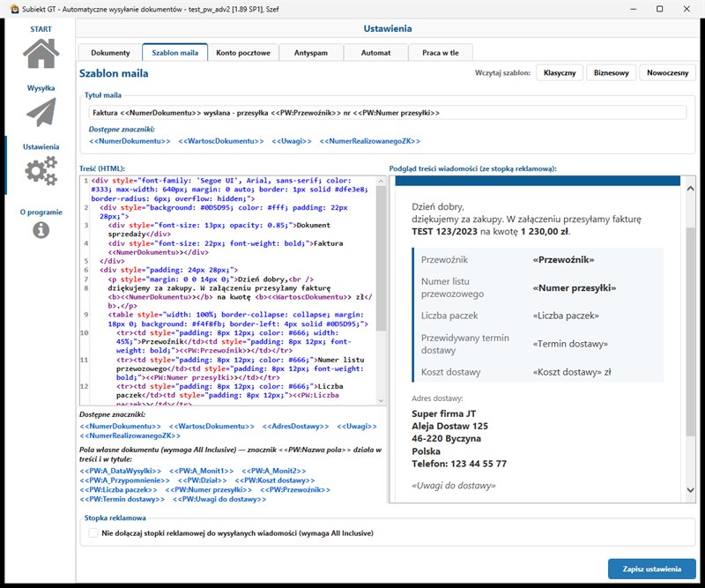Viewport: 705px width, 588px height.
Task: Insert the <<PW:Numer przesyłki>> custom field tag
Action: [209, 490]
